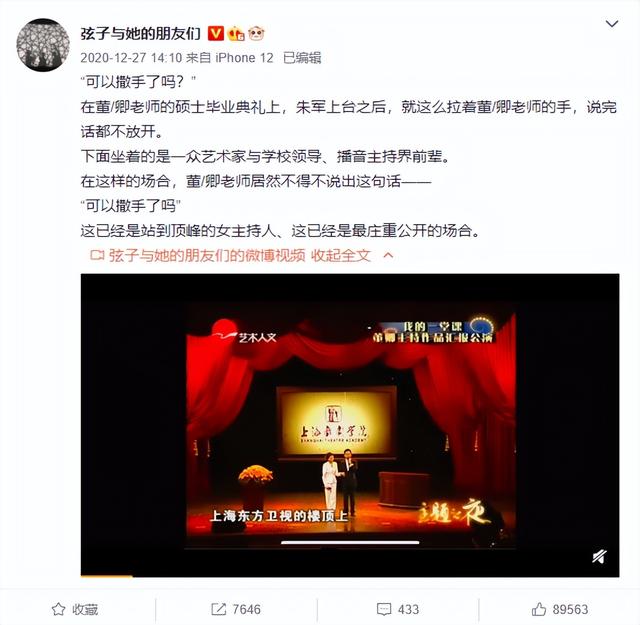Open 弦子与她的朋友们的微博视频 link
The image size is (640, 625).
click(207, 256)
